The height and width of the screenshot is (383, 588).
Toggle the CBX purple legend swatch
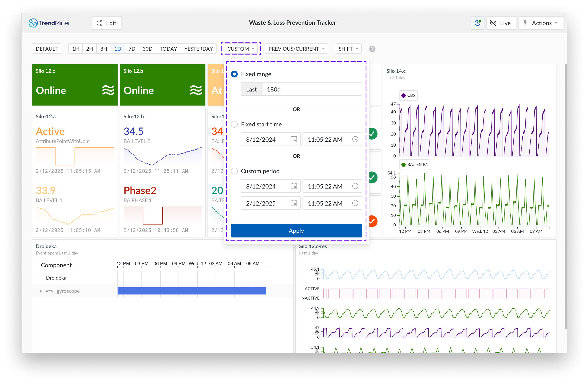[x=403, y=96]
